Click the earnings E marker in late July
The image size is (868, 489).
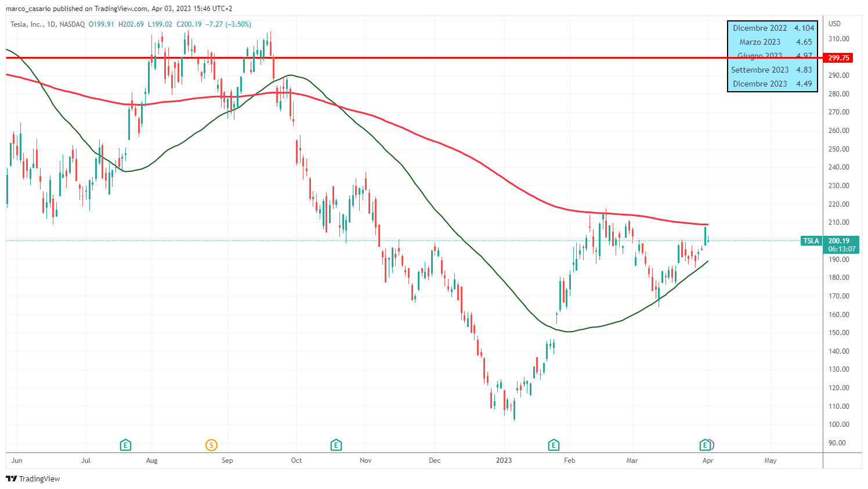coord(125,445)
